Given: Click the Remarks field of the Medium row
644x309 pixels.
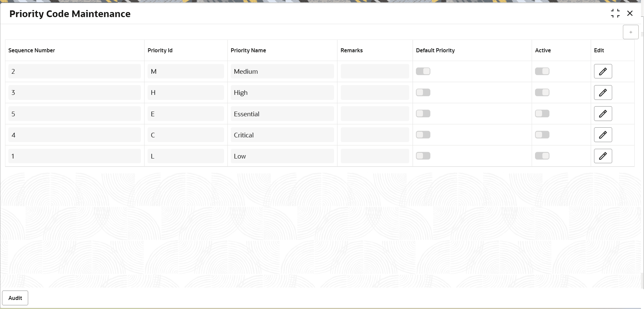Looking at the screenshot, I should click(x=375, y=71).
